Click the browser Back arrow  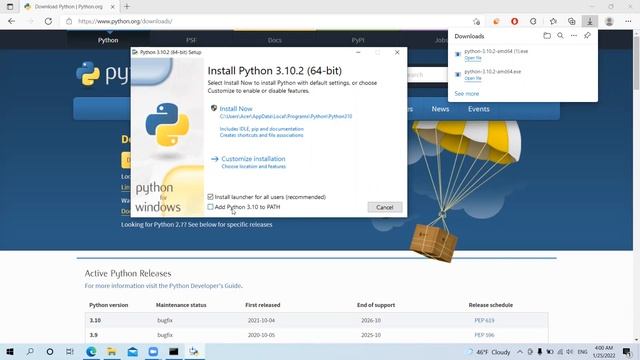click(11, 21)
